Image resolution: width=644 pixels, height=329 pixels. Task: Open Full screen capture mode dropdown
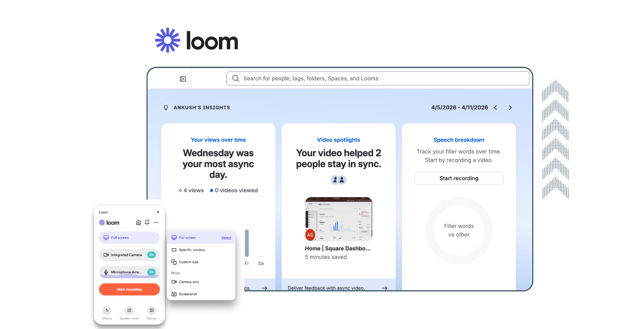click(x=129, y=238)
